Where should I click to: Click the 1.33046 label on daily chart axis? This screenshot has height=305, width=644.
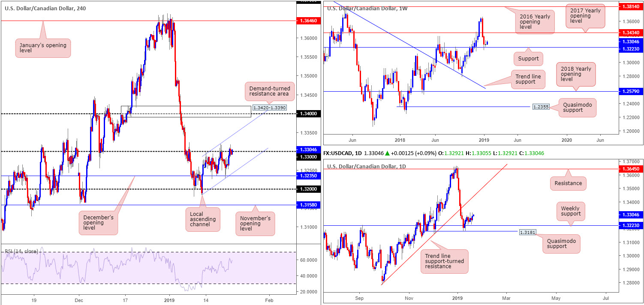pyautogui.click(x=631, y=214)
